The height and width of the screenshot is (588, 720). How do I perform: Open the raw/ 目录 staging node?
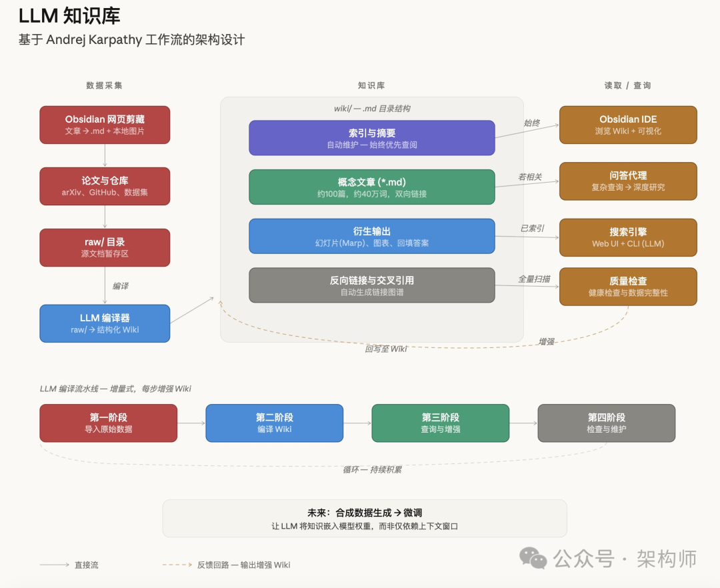pos(105,247)
